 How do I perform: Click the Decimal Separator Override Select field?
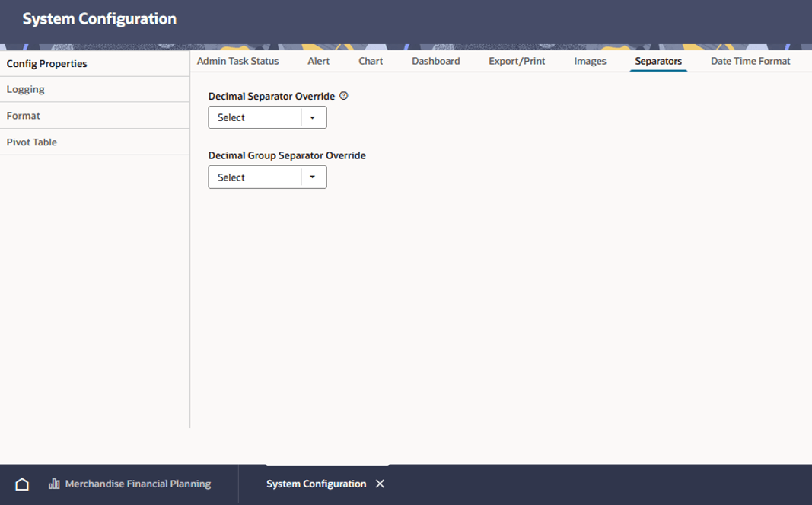point(267,118)
